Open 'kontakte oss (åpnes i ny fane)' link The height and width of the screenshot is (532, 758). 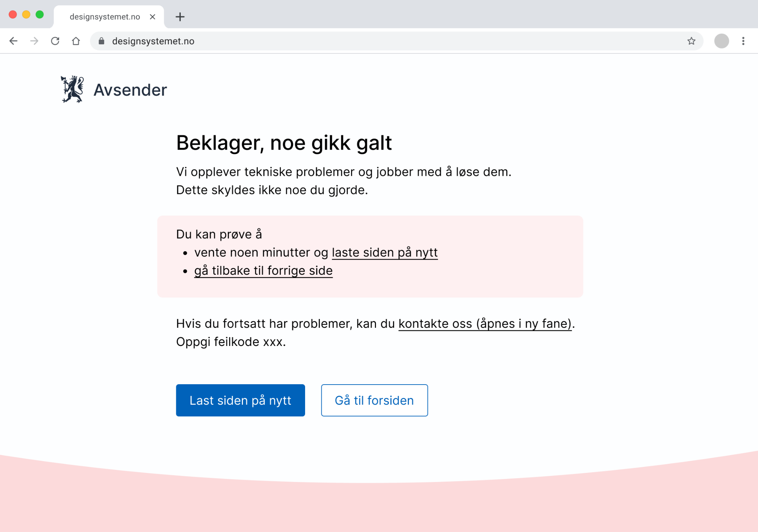coord(485,324)
